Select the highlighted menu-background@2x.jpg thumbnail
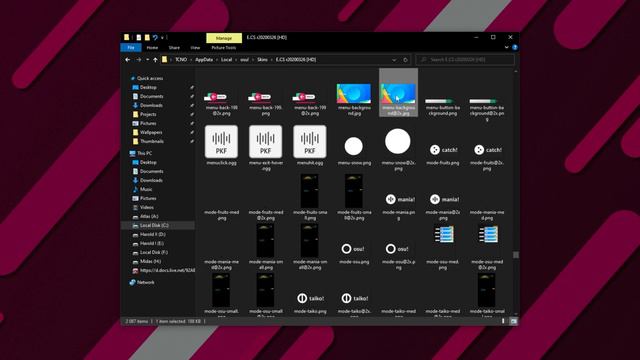The width and height of the screenshot is (640, 360). pyautogui.click(x=398, y=93)
